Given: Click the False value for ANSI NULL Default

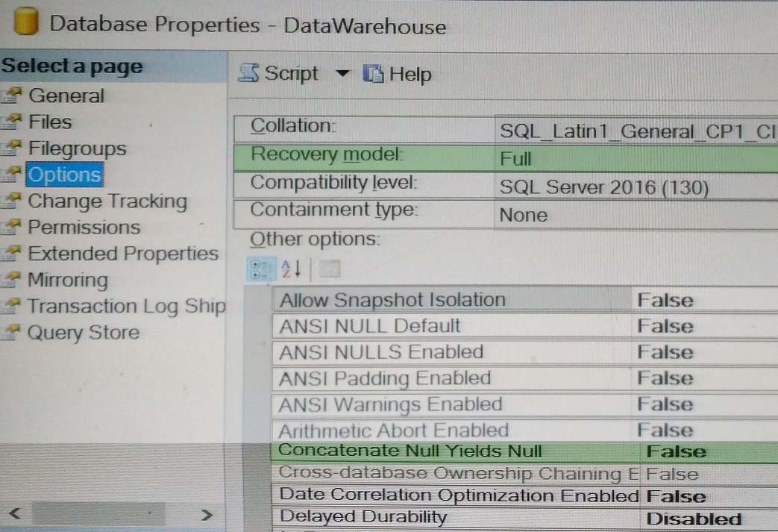Looking at the screenshot, I should coord(665,326).
